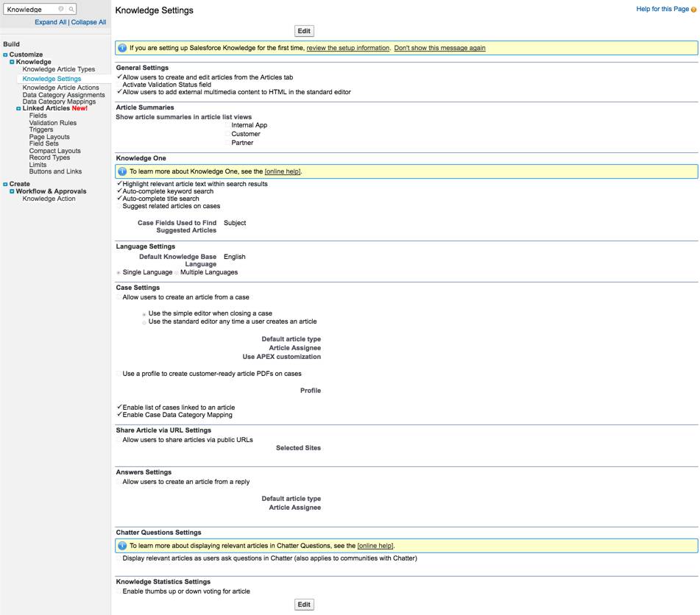700x615 pixels.
Task: Click the search magnifier icon in sidebar
Action: (x=71, y=9)
